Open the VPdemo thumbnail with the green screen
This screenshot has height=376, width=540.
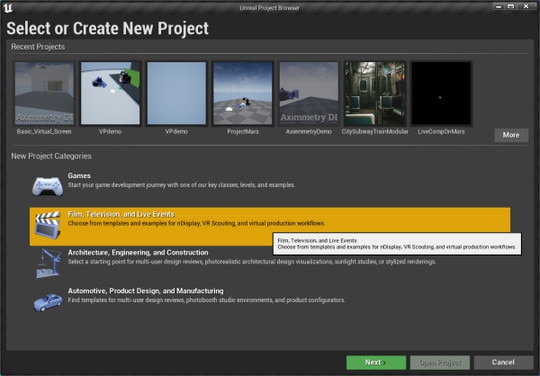(x=110, y=93)
